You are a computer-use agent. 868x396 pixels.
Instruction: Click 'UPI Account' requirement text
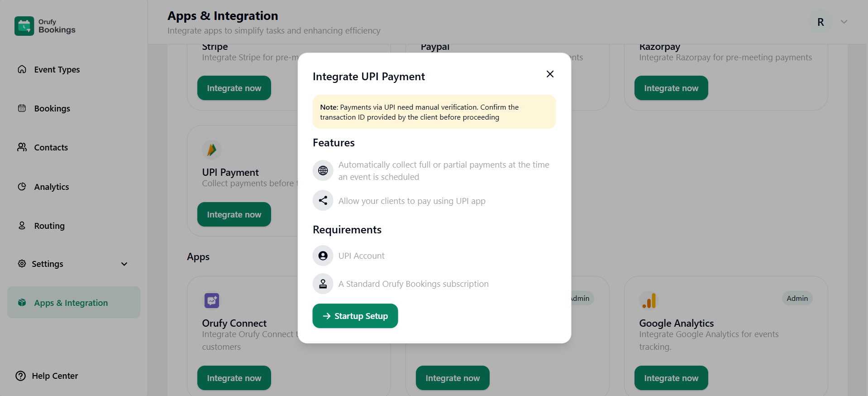[x=362, y=256]
